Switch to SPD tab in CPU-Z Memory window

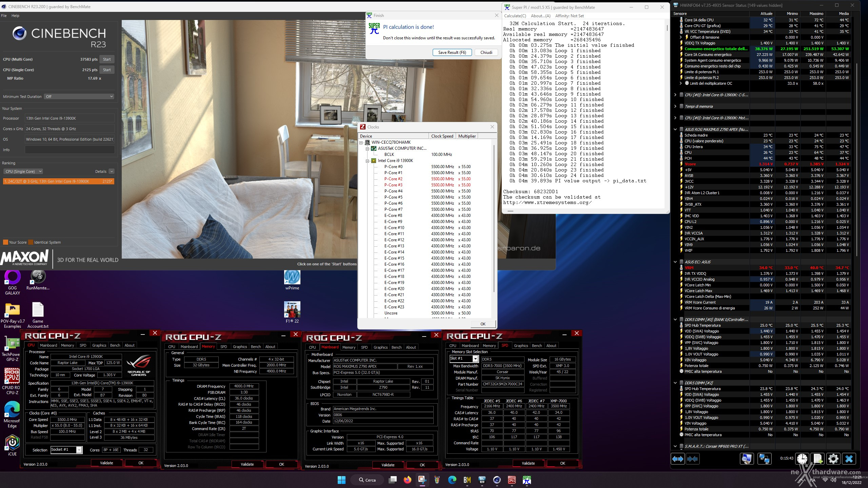[223, 347]
